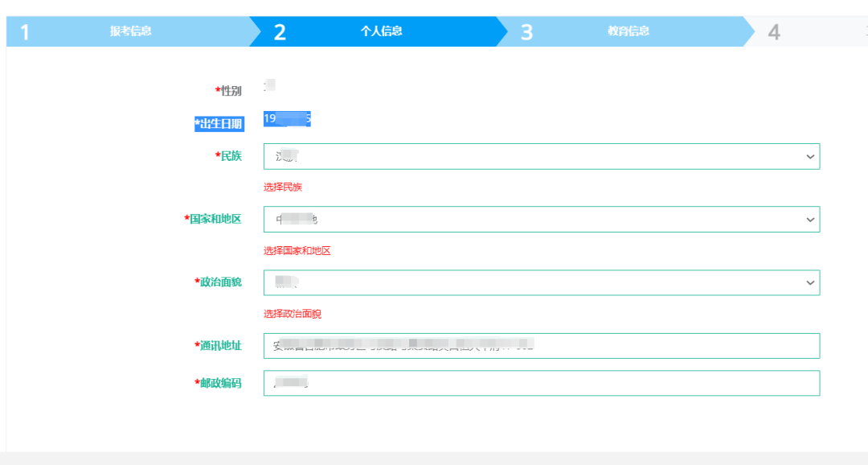Click the 国家和地区 field label

click(x=213, y=219)
